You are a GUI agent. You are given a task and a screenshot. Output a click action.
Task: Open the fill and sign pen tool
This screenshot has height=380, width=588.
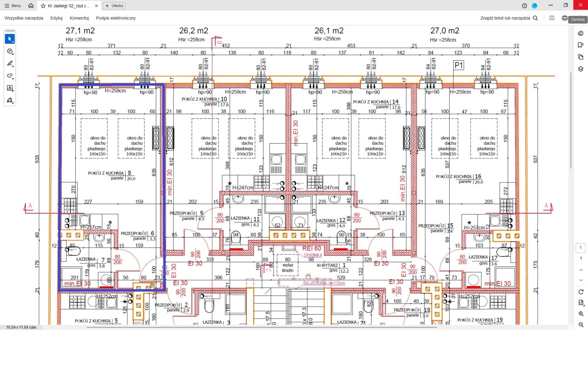[x=10, y=101]
